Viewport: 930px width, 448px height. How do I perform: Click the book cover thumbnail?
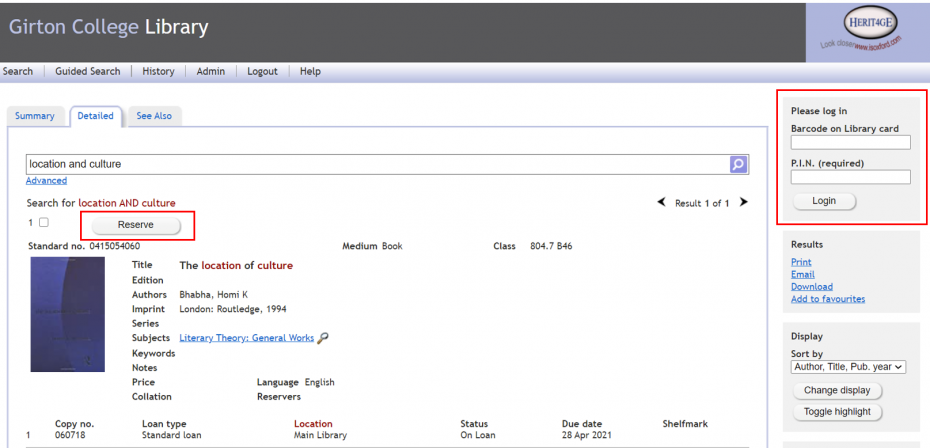click(x=67, y=314)
